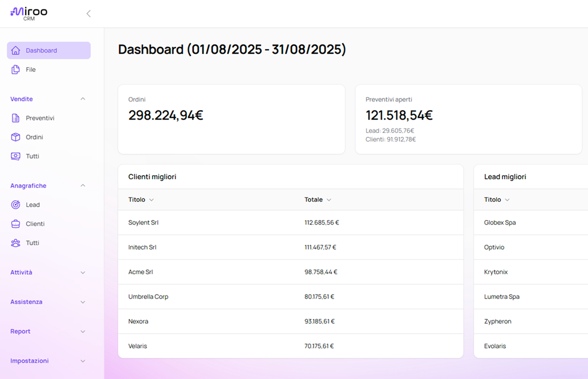This screenshot has width=588, height=379.
Task: Expand the Attività menu section
Action: tap(83, 272)
